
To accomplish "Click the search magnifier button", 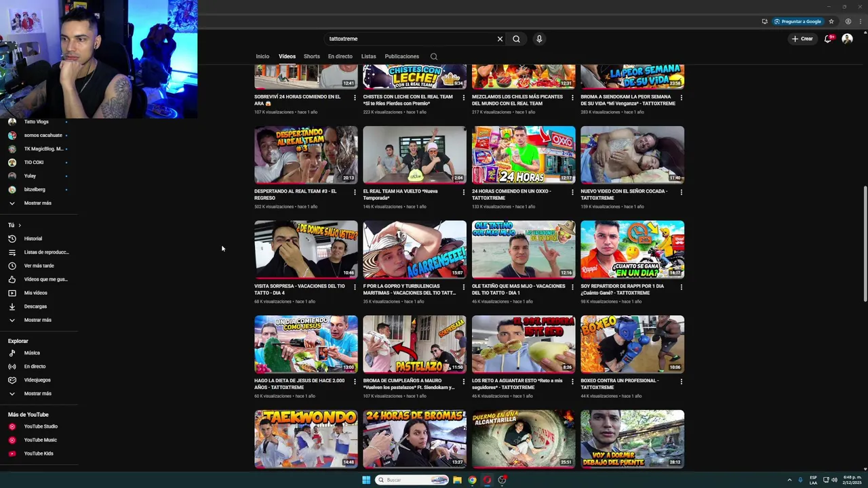I will click(516, 39).
